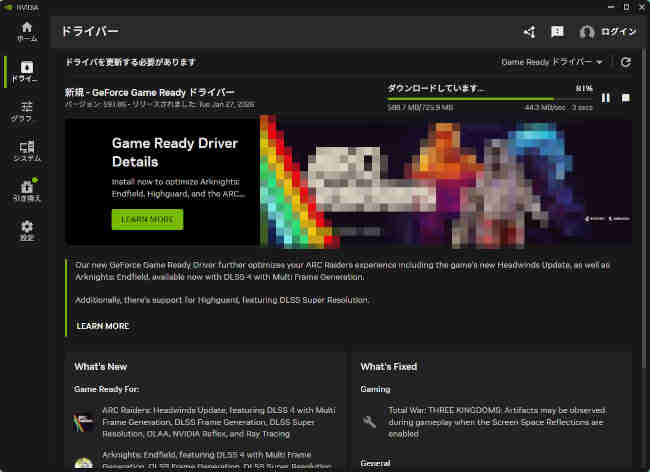650x472 pixels.
Task: Follow the LEARN MORE text link
Action: click(x=102, y=326)
